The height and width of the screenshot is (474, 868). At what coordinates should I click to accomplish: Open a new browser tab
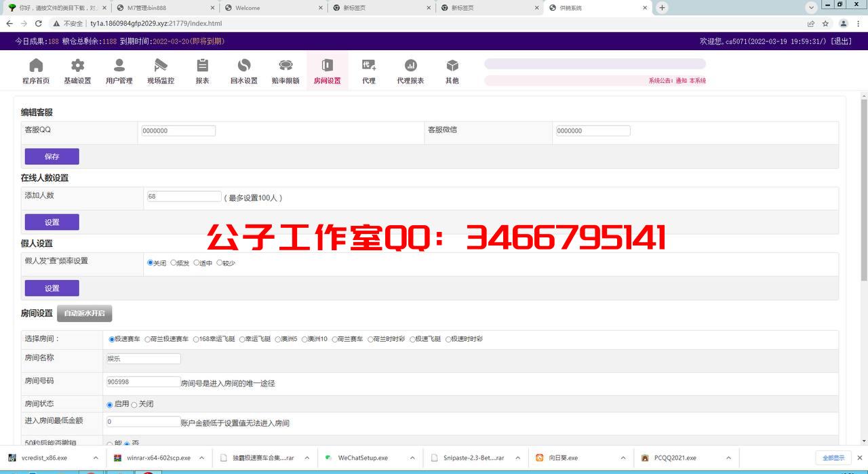tap(662, 7)
